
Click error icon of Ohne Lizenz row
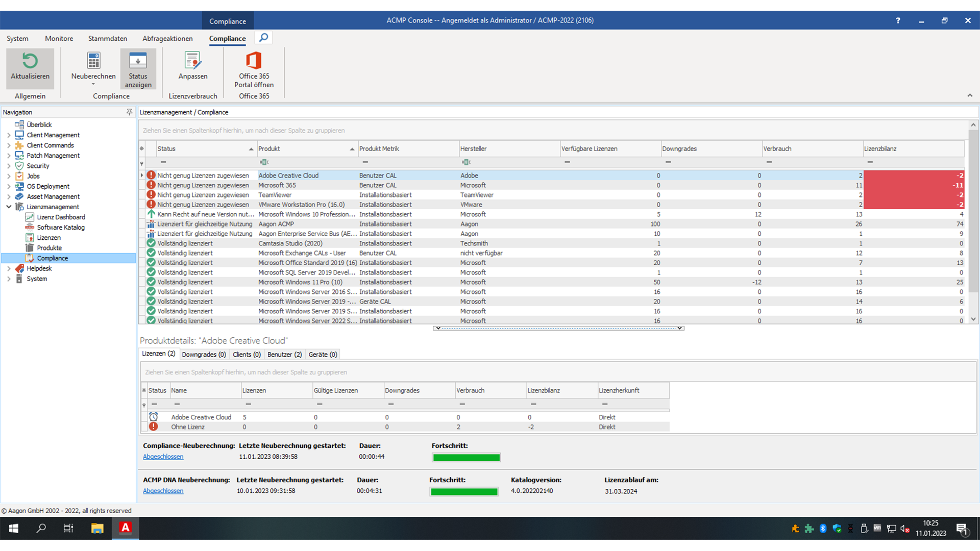(x=154, y=427)
